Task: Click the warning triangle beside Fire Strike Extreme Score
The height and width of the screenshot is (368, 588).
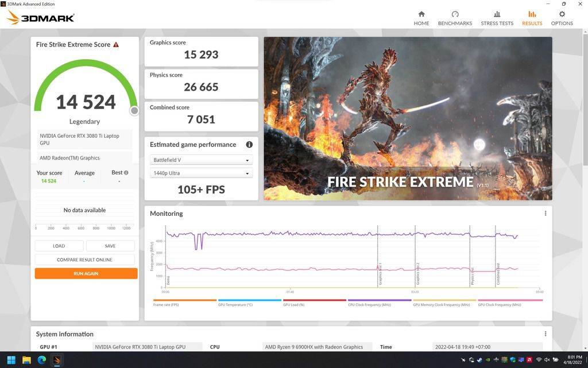Action: point(116,45)
